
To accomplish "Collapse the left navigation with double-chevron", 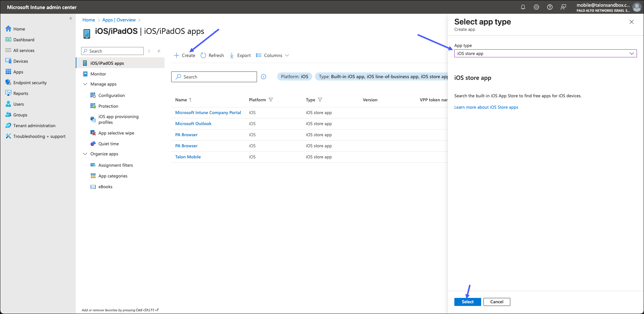I will click(x=71, y=18).
